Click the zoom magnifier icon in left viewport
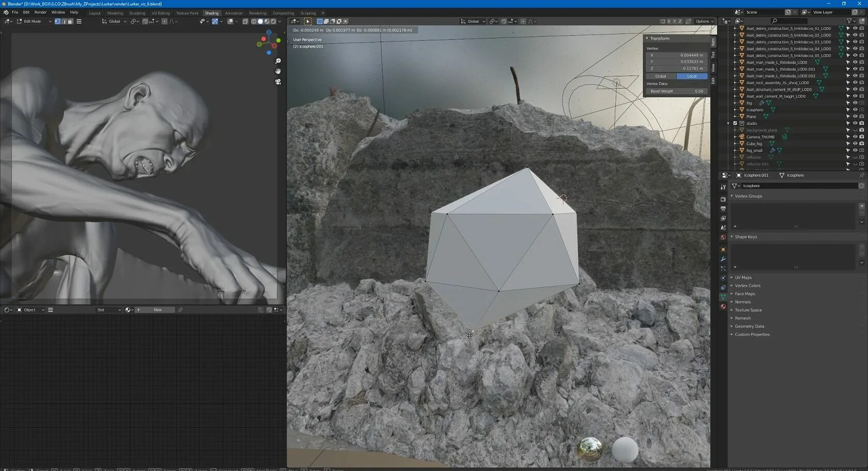 [278, 61]
